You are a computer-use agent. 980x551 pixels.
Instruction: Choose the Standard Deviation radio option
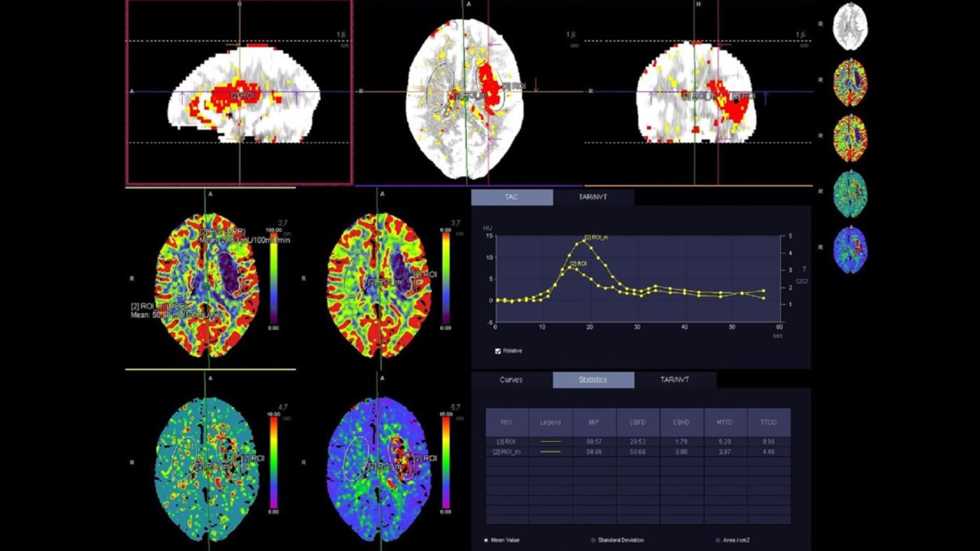coord(593,540)
